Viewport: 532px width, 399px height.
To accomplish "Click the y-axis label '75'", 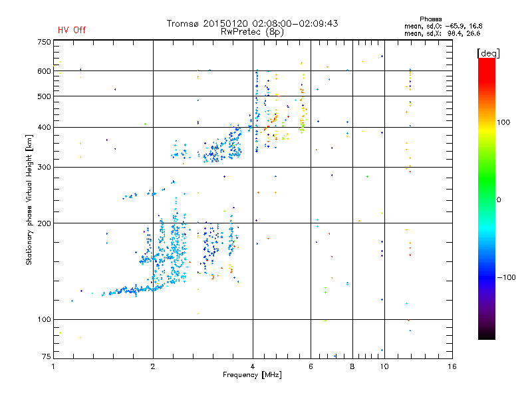I will 47,356.
